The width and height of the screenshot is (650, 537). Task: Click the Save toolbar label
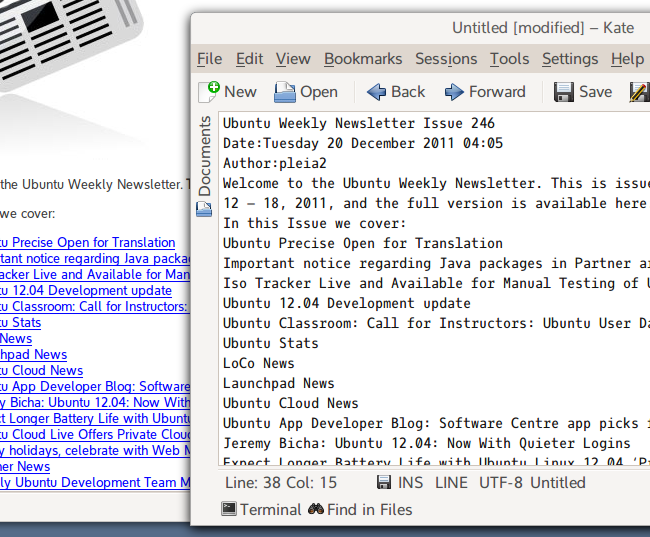tap(595, 92)
